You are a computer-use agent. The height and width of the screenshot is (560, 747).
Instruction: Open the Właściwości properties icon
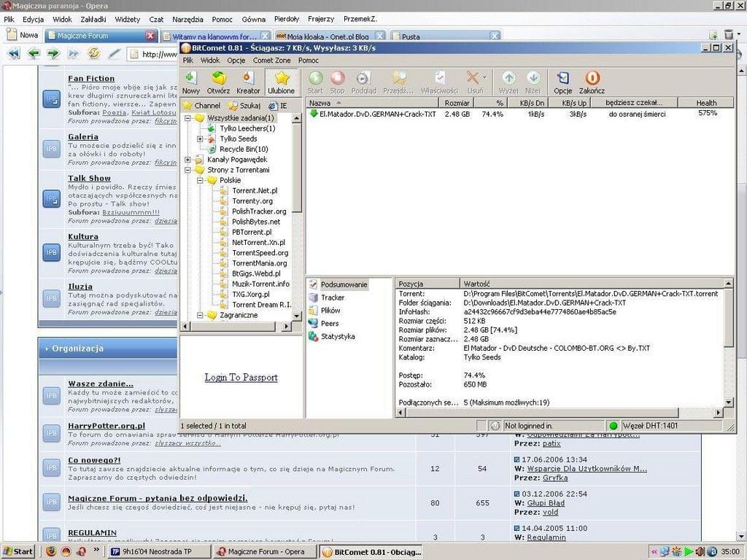440,82
